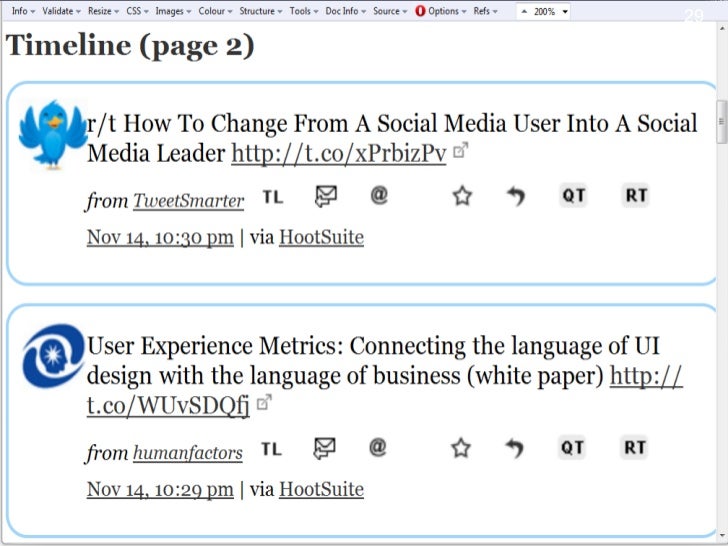Retweet the humanfactors tweet with RT
Image resolution: width=728 pixels, height=546 pixels.
tap(635, 447)
